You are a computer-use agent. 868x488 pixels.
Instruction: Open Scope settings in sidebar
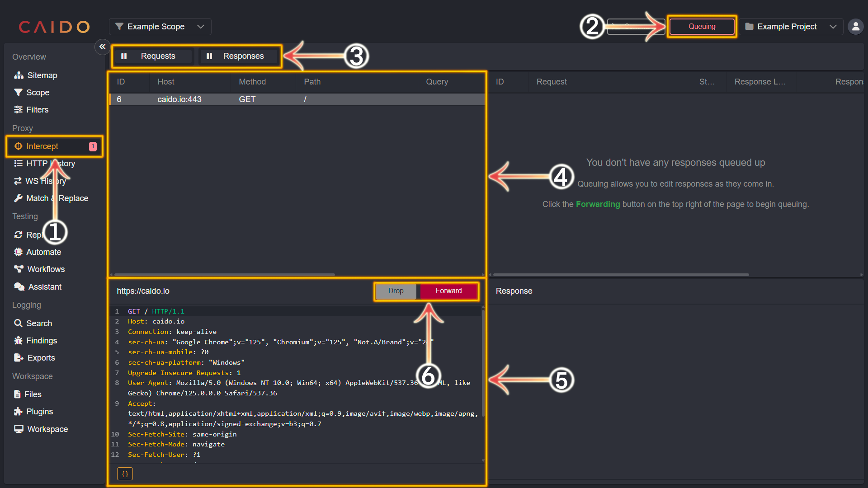[x=32, y=93]
